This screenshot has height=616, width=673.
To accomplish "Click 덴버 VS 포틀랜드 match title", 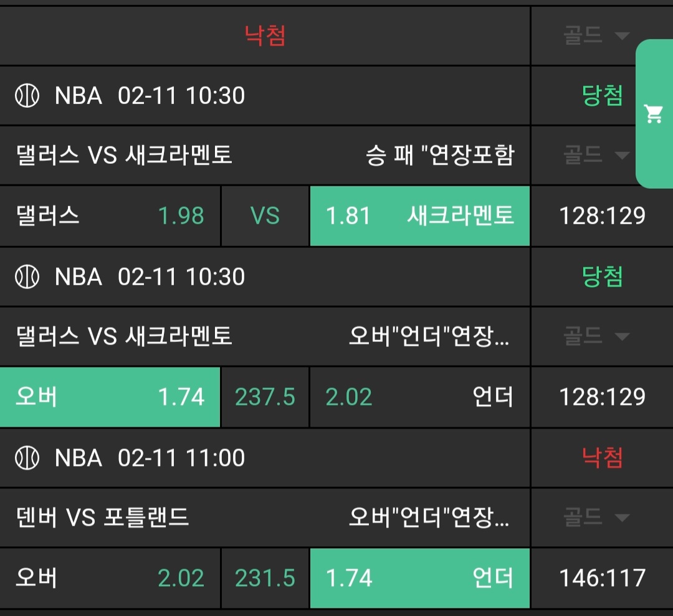I will [102, 517].
